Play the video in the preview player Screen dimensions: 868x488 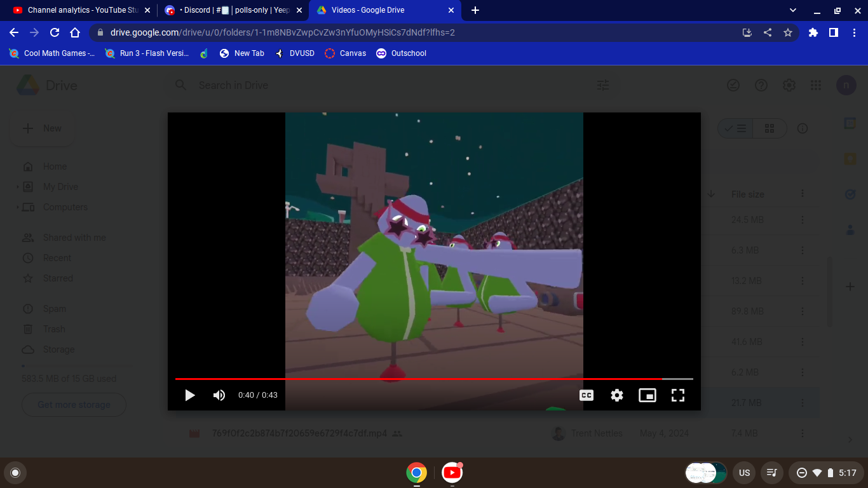click(189, 395)
